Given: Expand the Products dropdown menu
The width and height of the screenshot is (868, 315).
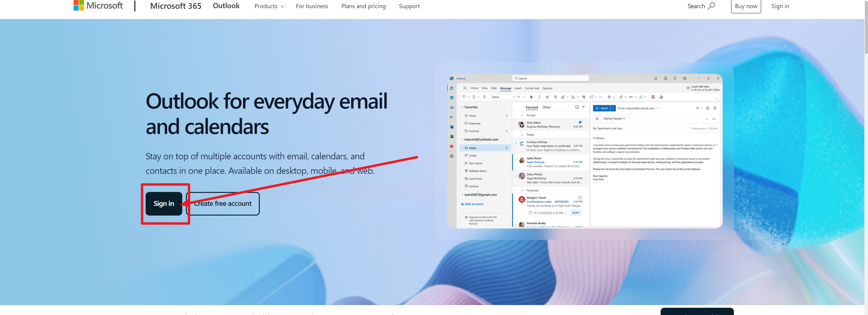Looking at the screenshot, I should (269, 6).
